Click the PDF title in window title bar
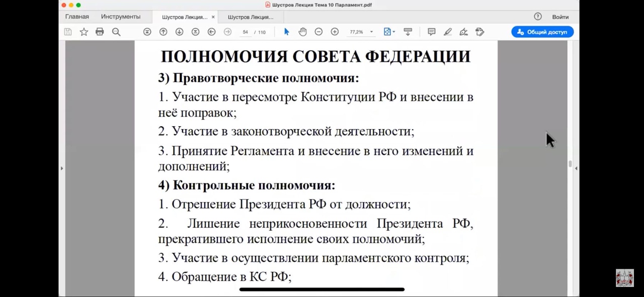The width and height of the screenshot is (644, 297). coord(322,5)
